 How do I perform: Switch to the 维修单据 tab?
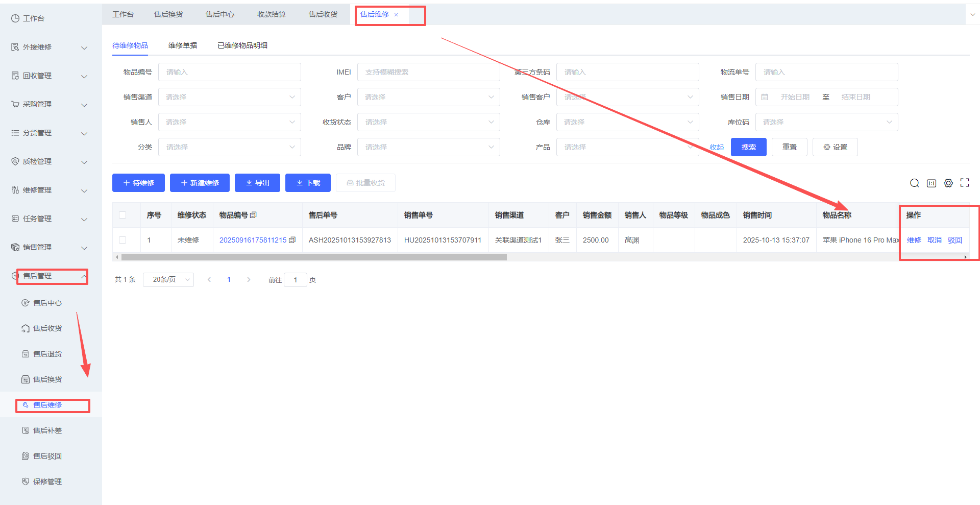(x=182, y=45)
